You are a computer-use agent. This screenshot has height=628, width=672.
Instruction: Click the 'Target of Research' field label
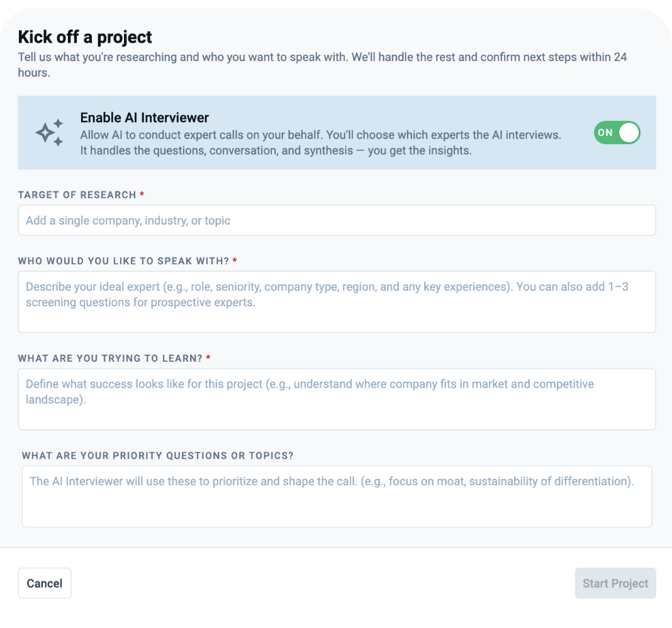coord(77,195)
